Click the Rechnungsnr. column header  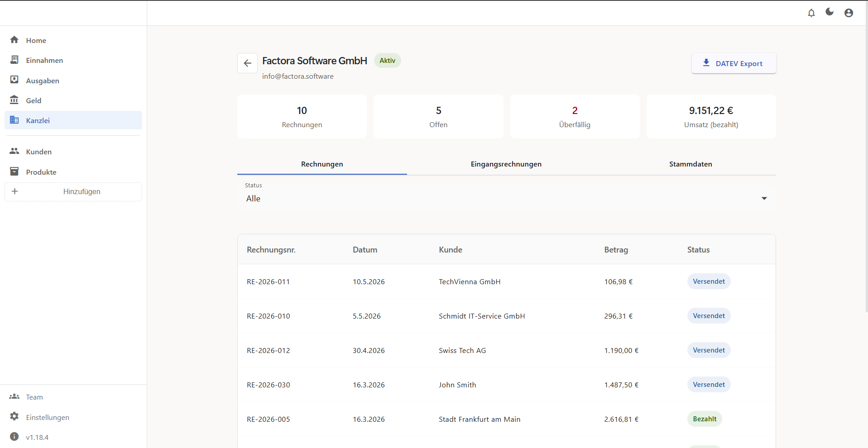271,250
